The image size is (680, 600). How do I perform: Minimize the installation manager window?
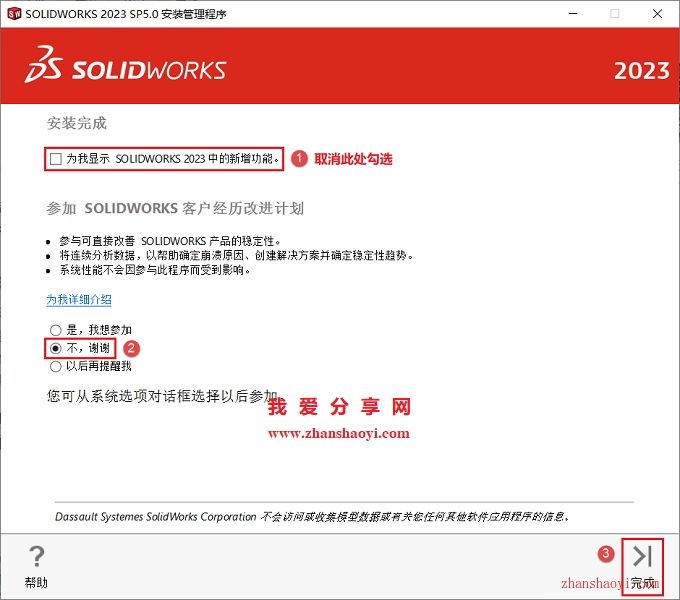coord(573,14)
